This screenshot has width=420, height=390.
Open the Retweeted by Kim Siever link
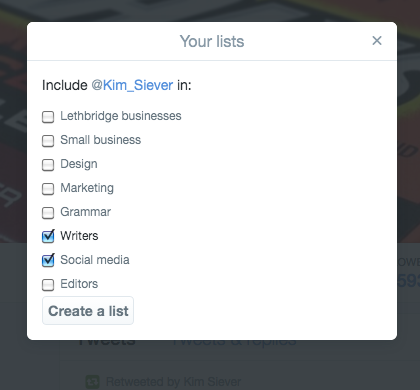pyautogui.click(x=173, y=382)
